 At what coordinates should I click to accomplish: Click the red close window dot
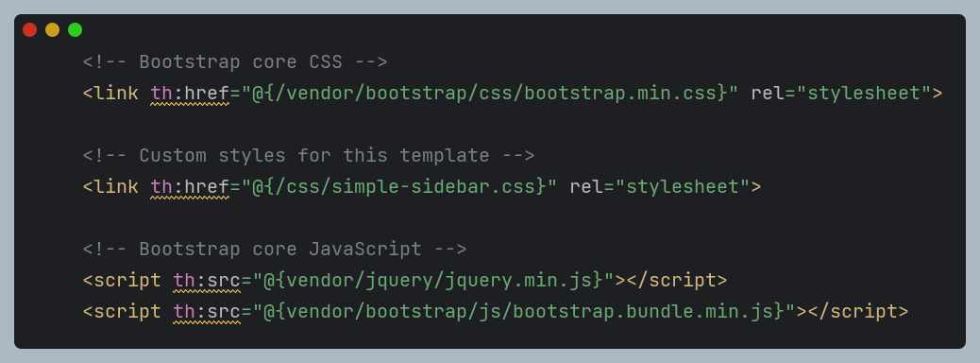click(29, 29)
